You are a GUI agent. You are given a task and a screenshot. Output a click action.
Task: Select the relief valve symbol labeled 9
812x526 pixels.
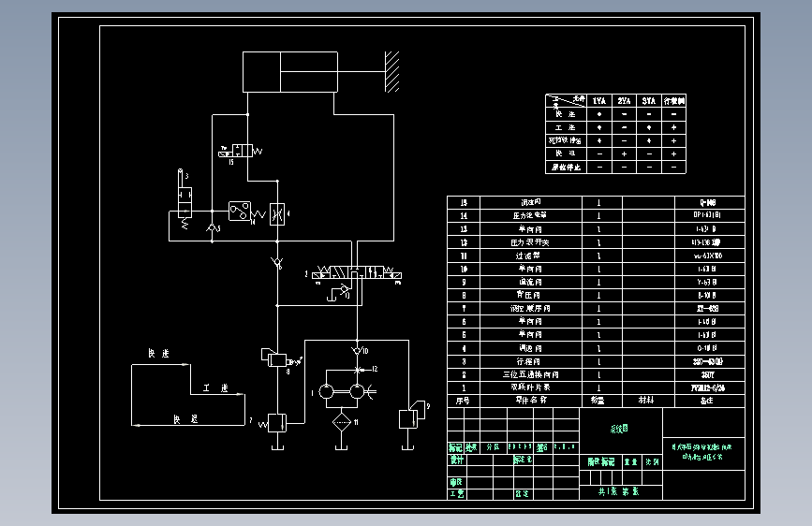coord(411,416)
